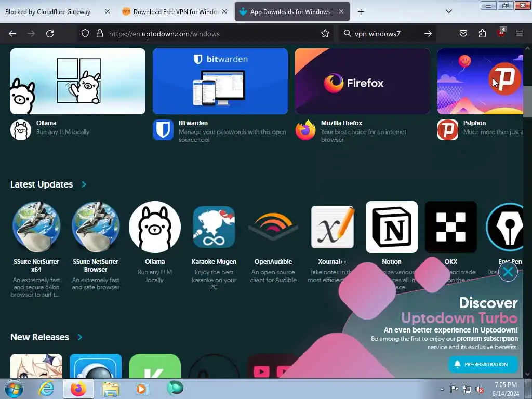The height and width of the screenshot is (399, 532).
Task: Open the Windows Start button
Action: tap(14, 389)
